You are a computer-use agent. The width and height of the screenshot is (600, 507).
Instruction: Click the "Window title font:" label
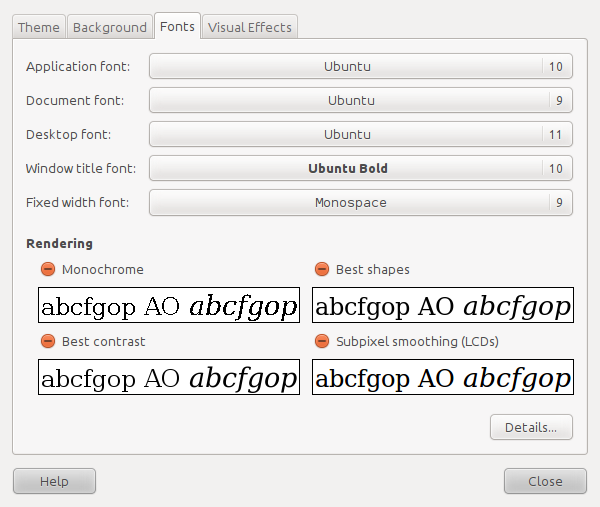tap(81, 169)
